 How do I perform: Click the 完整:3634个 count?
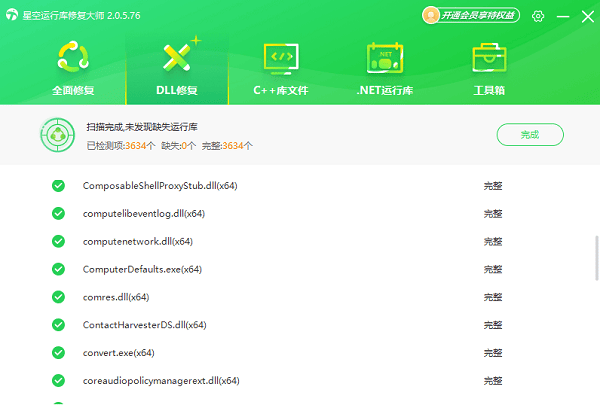pos(227,146)
